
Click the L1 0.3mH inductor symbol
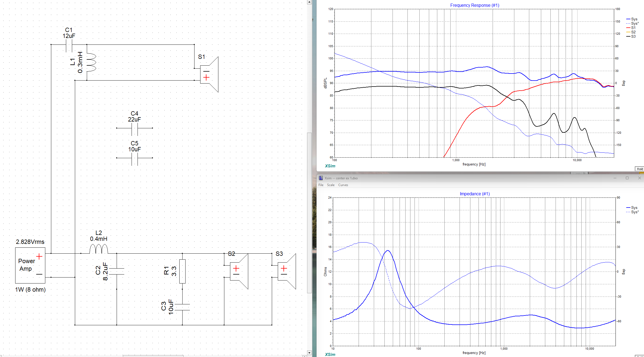[x=91, y=62]
